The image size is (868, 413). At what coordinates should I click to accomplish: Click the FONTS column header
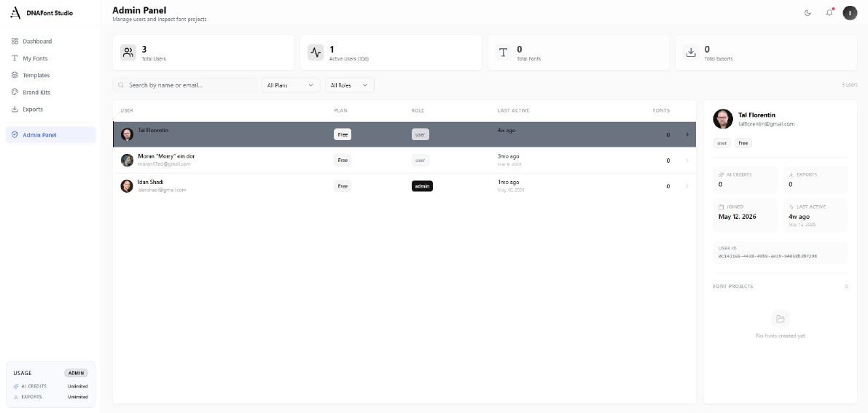coord(661,110)
